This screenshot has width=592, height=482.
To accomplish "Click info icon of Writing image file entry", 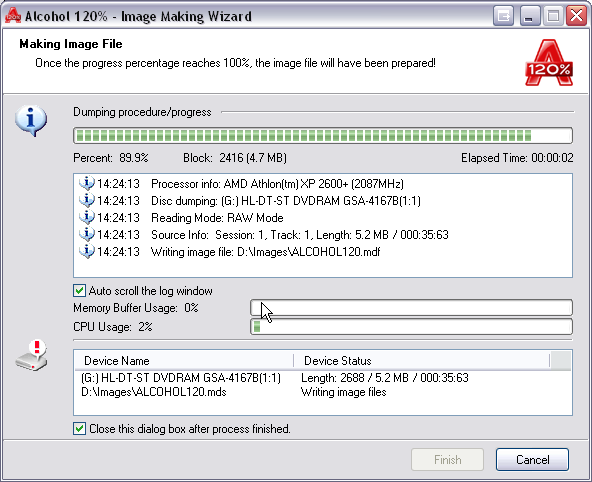I will (x=86, y=251).
